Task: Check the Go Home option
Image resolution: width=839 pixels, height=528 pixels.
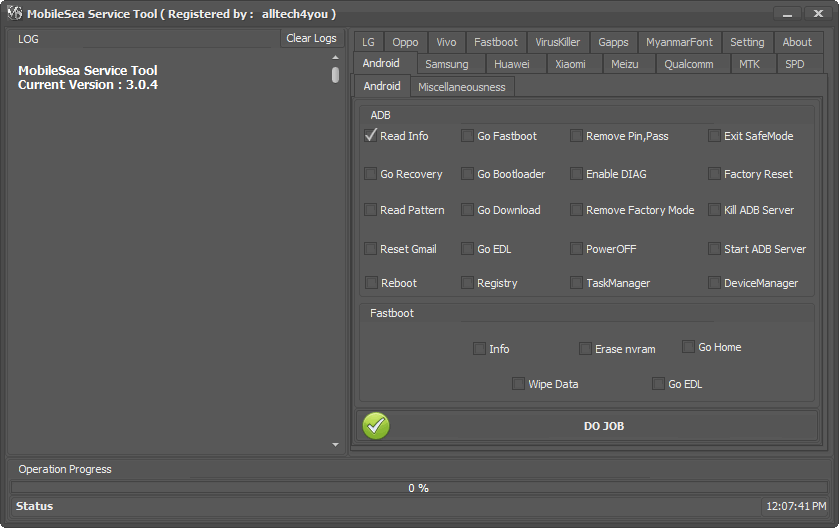Action: tap(688, 347)
